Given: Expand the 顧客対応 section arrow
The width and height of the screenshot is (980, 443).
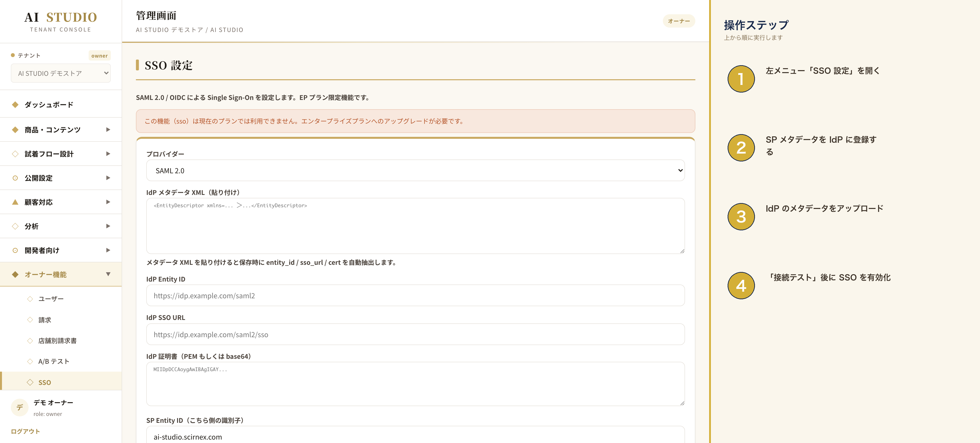Looking at the screenshot, I should coord(108,202).
